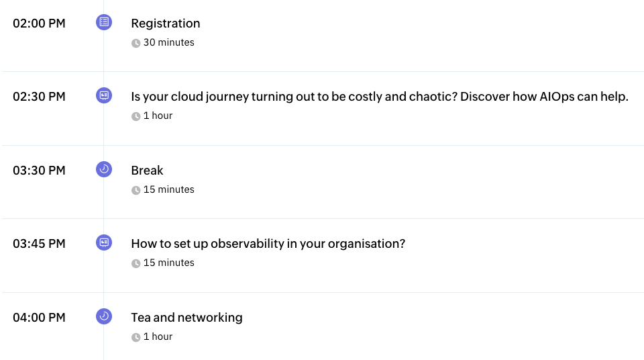This screenshot has height=360, width=644.
Task: Click the presentation icon beside 02:30 PM session
Action: (x=104, y=95)
